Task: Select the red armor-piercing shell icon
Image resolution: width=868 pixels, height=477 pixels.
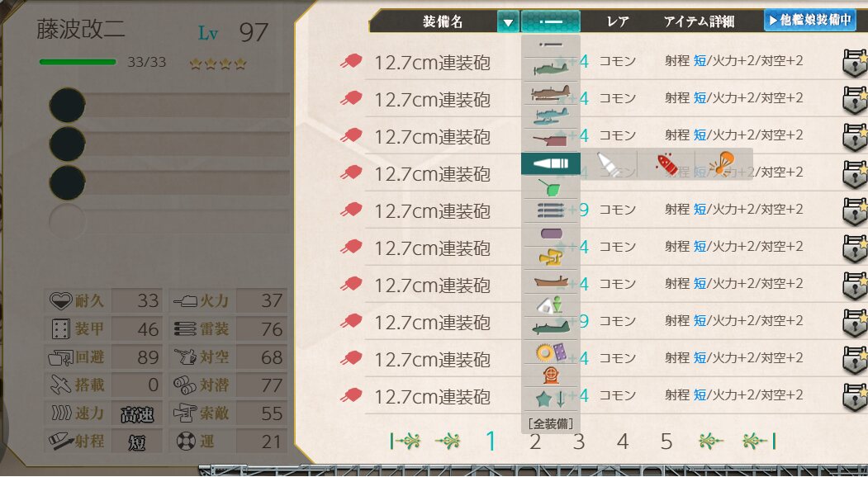Action: pyautogui.click(x=667, y=163)
